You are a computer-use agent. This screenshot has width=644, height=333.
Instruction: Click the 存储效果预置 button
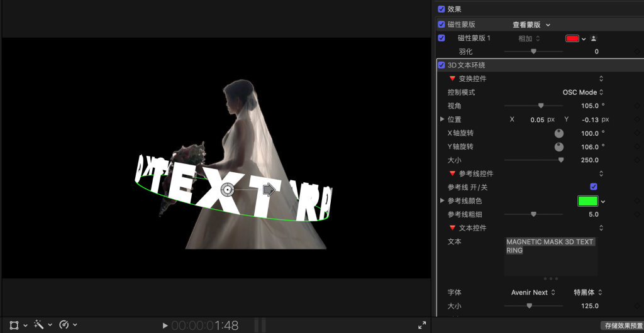click(x=622, y=325)
